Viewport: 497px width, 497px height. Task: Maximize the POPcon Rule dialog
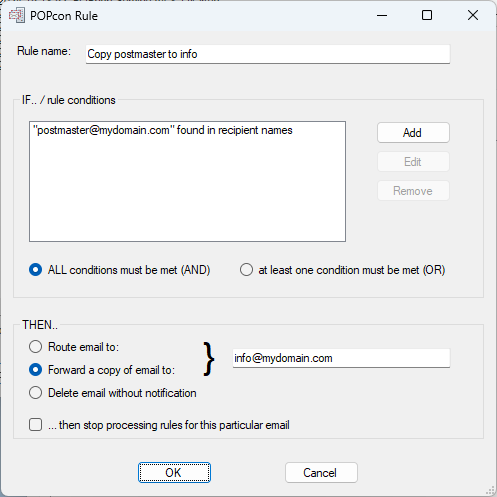coord(427,15)
